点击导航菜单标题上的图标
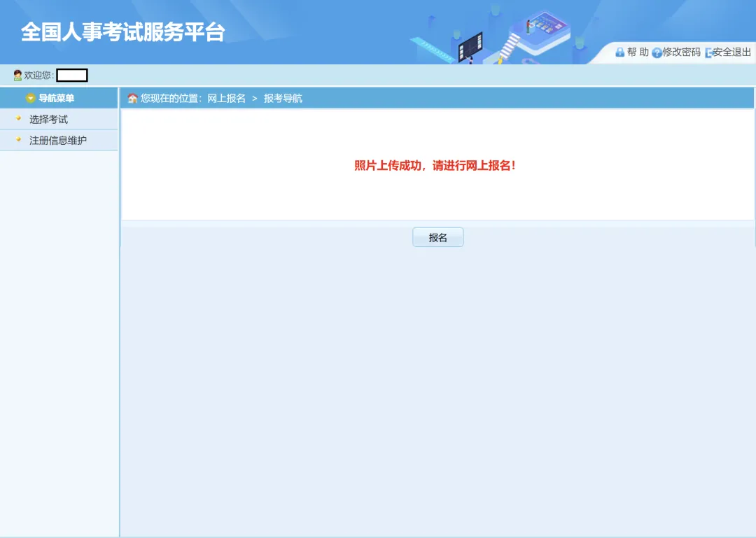The height and width of the screenshot is (538, 756). pos(31,98)
